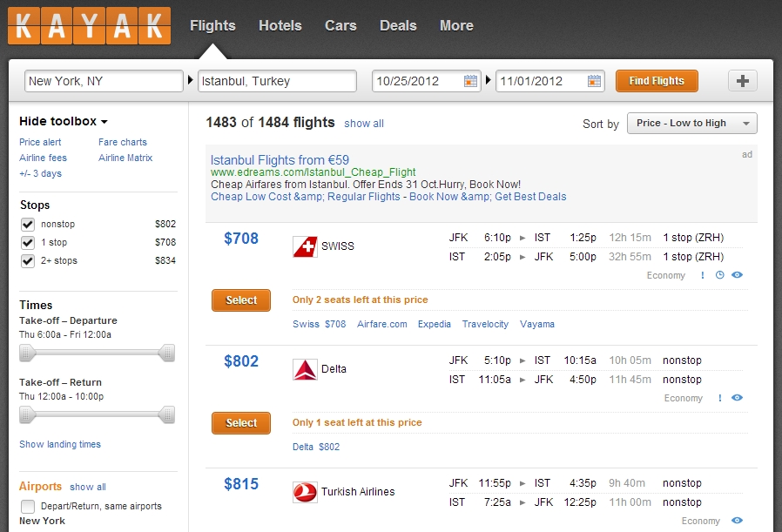
Task: Enable Depart/Return same airports checkbox
Action: (28, 507)
